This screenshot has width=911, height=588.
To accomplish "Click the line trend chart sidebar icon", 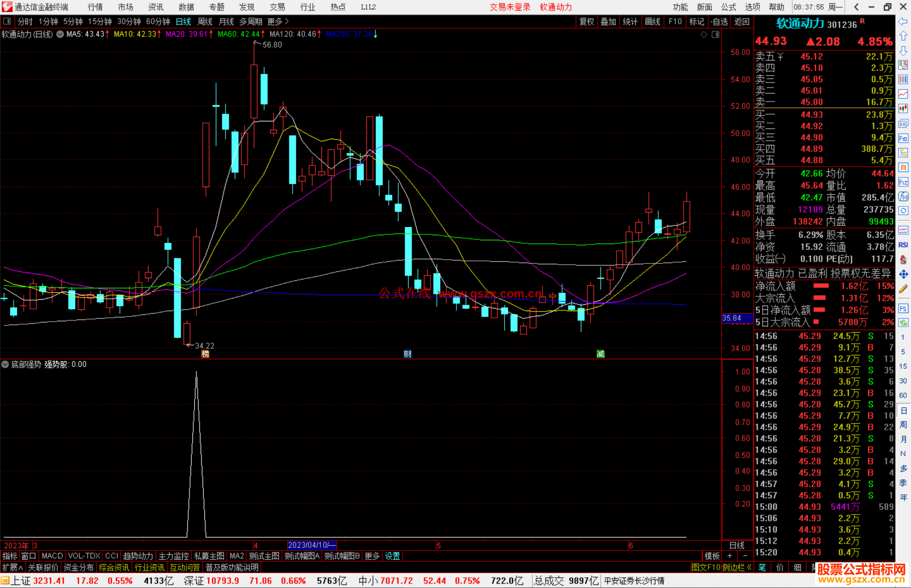I will point(903,94).
